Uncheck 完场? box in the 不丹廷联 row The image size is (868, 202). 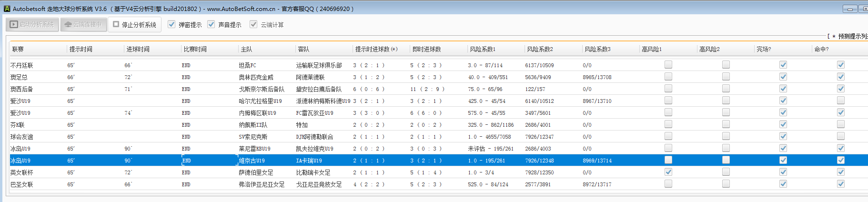(783, 65)
